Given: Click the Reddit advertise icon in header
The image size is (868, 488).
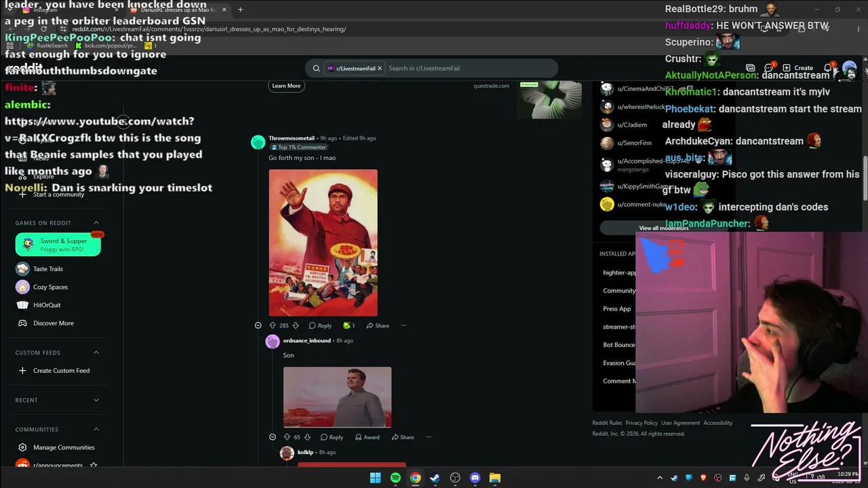Looking at the screenshot, I should [751, 68].
